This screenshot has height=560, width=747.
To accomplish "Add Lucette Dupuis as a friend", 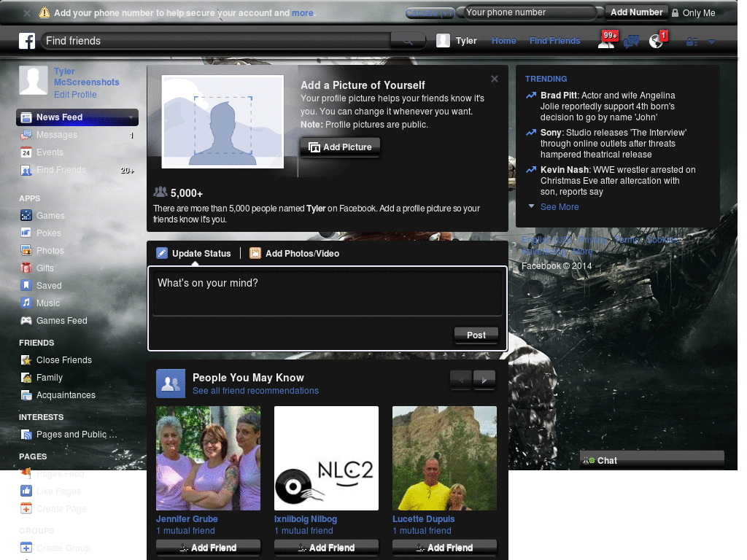I will click(444, 548).
